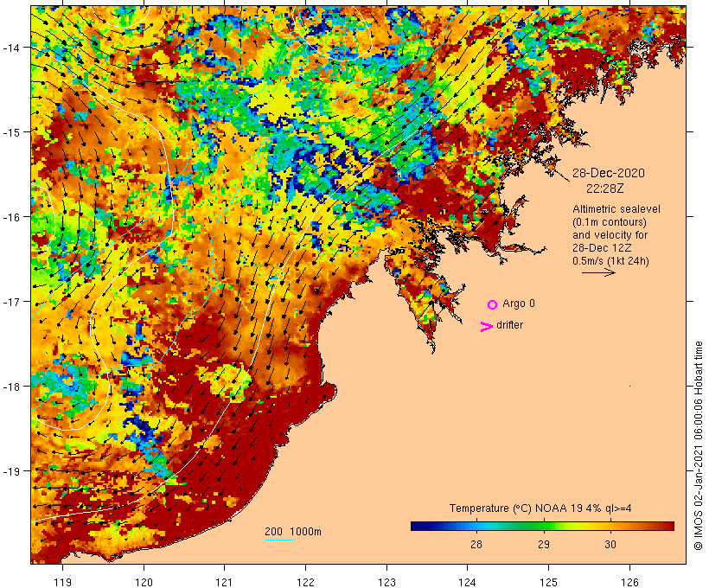Click the 124 longitude axis label

pos(468,582)
